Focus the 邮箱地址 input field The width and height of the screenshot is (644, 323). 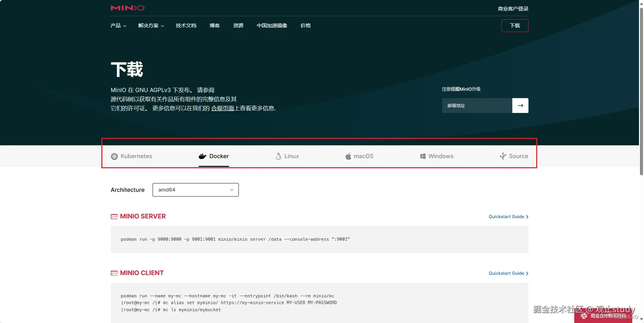pos(477,106)
